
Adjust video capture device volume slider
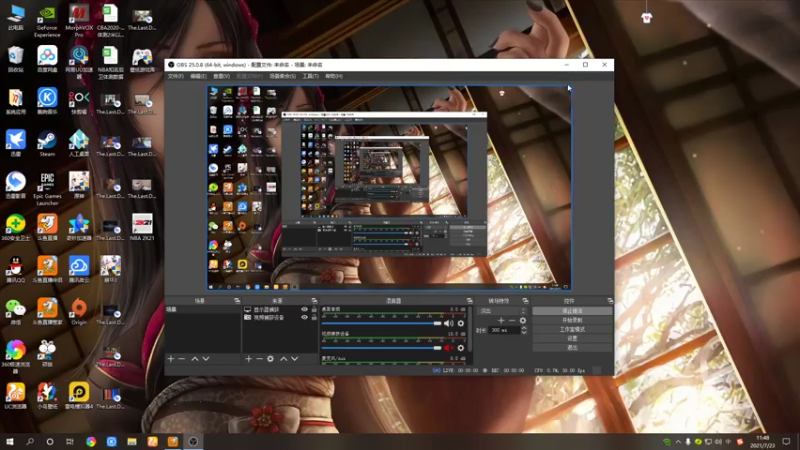381,348
